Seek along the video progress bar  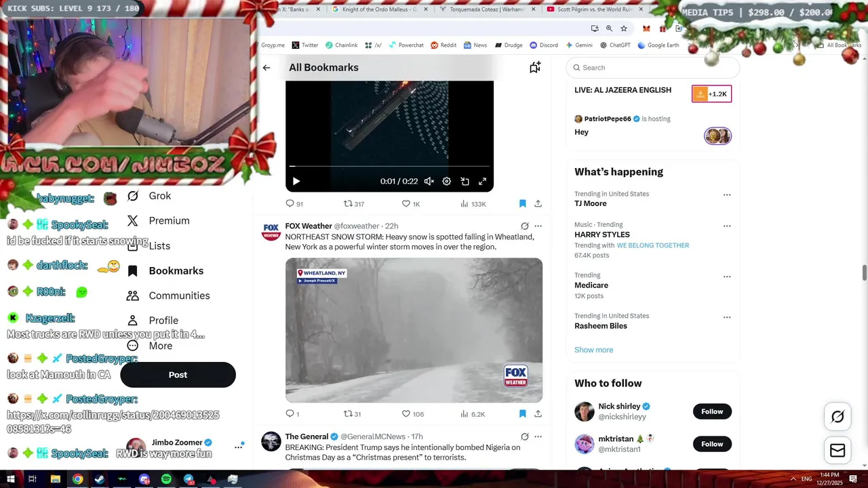(x=389, y=166)
